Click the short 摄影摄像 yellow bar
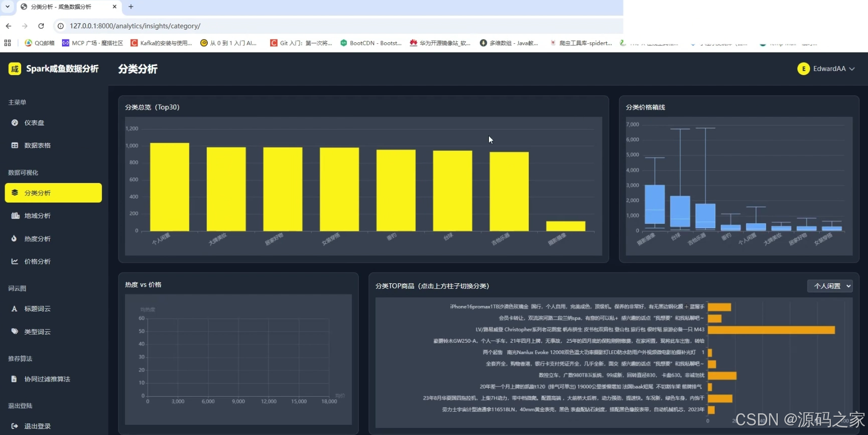Viewport: 868px width, 435px height. pyautogui.click(x=566, y=226)
